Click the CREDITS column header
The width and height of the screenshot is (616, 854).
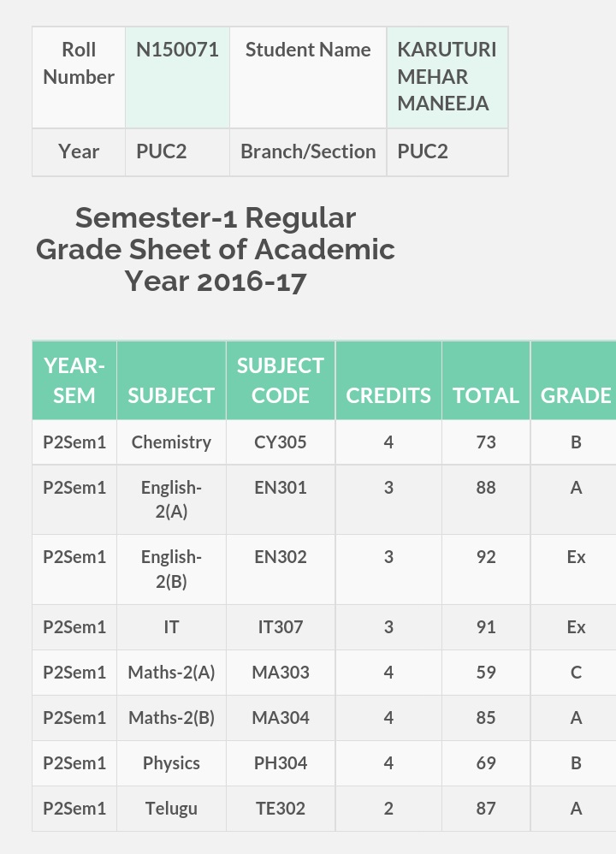click(x=388, y=380)
